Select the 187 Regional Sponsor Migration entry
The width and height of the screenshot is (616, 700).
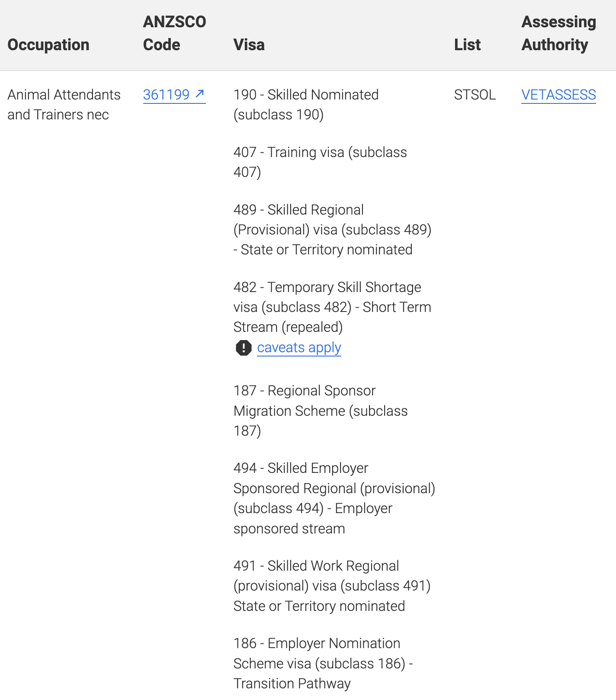(320, 411)
